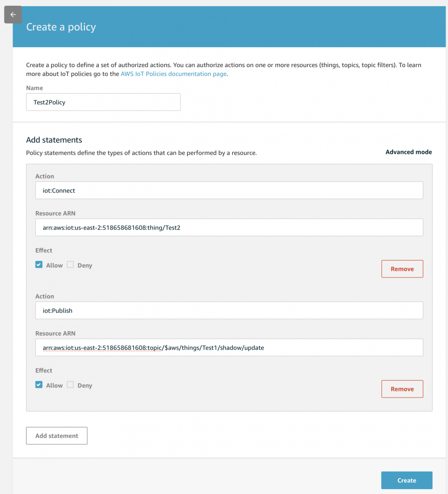Image resolution: width=448 pixels, height=494 pixels.
Task: Click the Policy statements description text
Action: coord(141,153)
